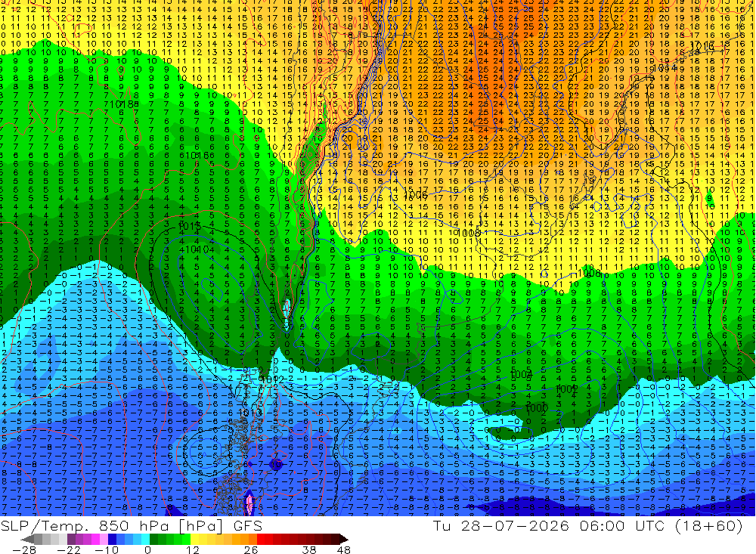Click the "SLP/Temp. 850 hPa [hPa] GFS" title
The image size is (756, 554).
click(131, 525)
